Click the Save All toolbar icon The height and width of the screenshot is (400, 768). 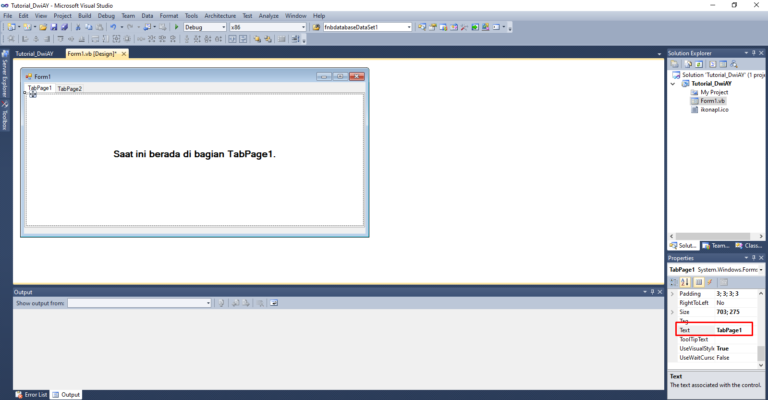click(x=64, y=27)
